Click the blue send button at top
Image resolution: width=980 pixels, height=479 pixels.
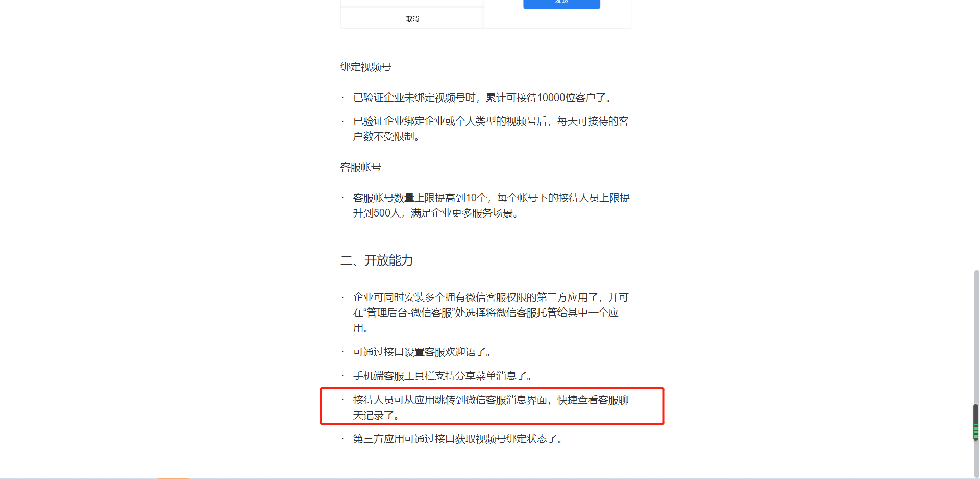click(561, 4)
